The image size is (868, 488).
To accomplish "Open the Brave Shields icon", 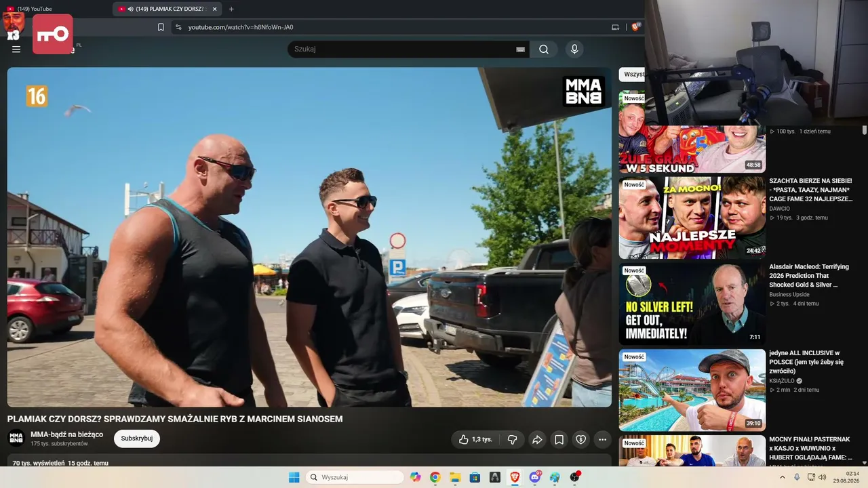I will pos(635,27).
